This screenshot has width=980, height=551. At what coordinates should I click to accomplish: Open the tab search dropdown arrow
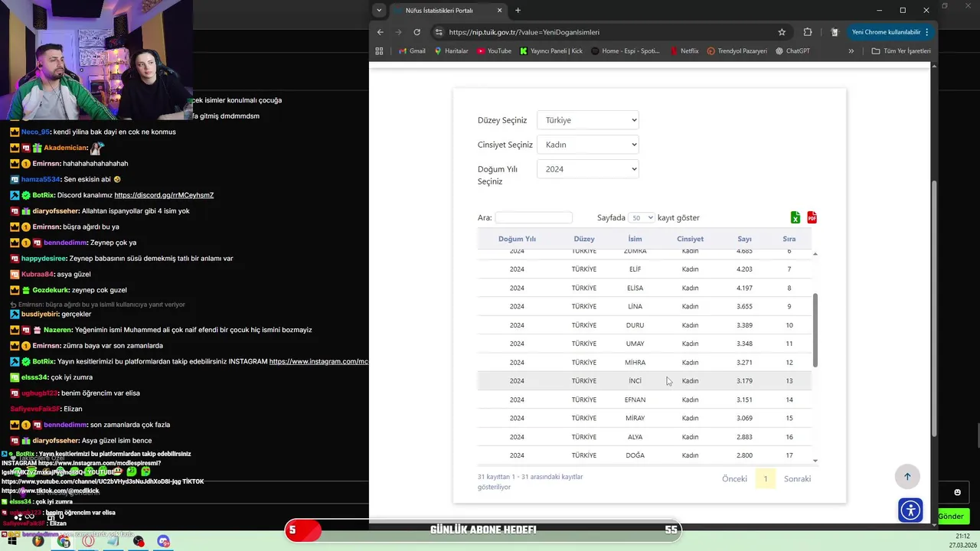click(379, 11)
